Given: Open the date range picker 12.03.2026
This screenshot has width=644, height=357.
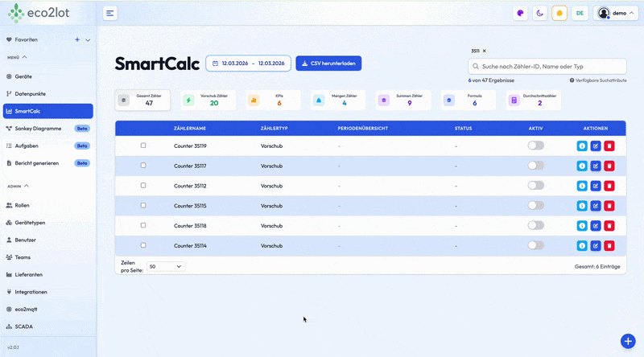Looking at the screenshot, I should (x=248, y=64).
